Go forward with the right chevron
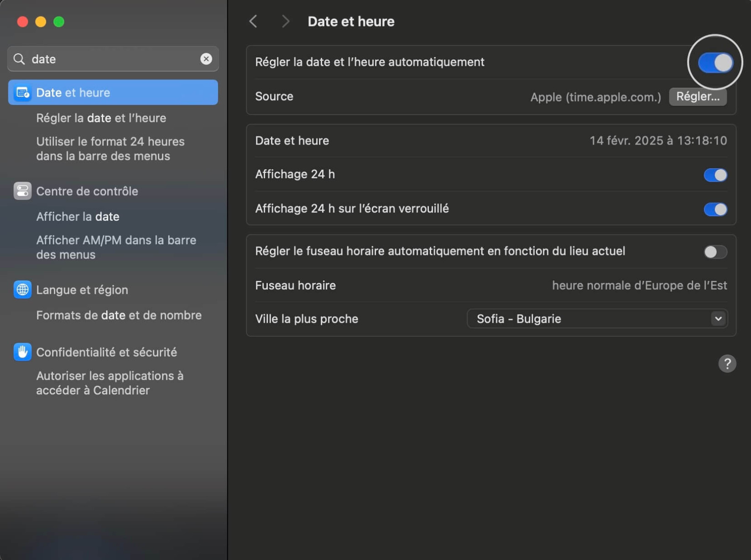Screen dimensions: 751x560 coord(286,21)
